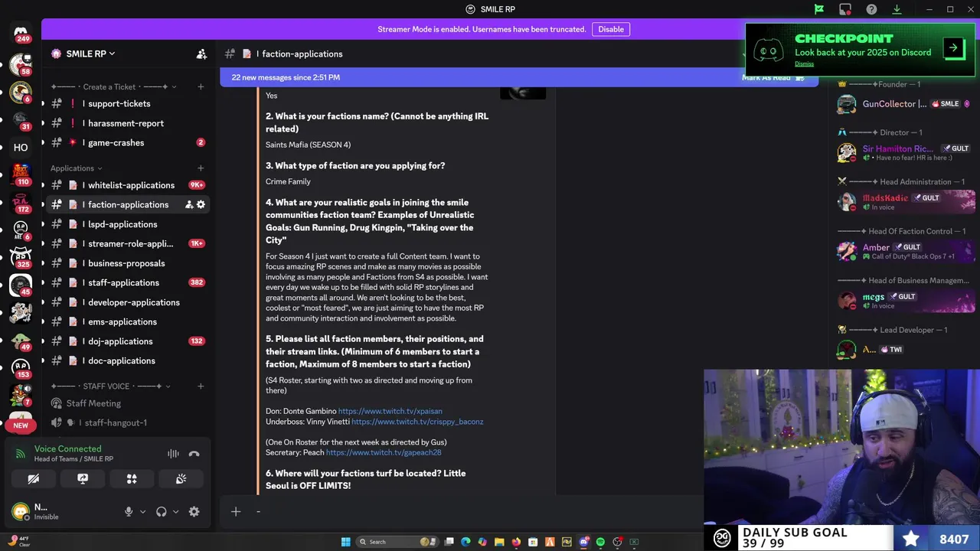Open the game-crashes channel

click(x=127, y=142)
